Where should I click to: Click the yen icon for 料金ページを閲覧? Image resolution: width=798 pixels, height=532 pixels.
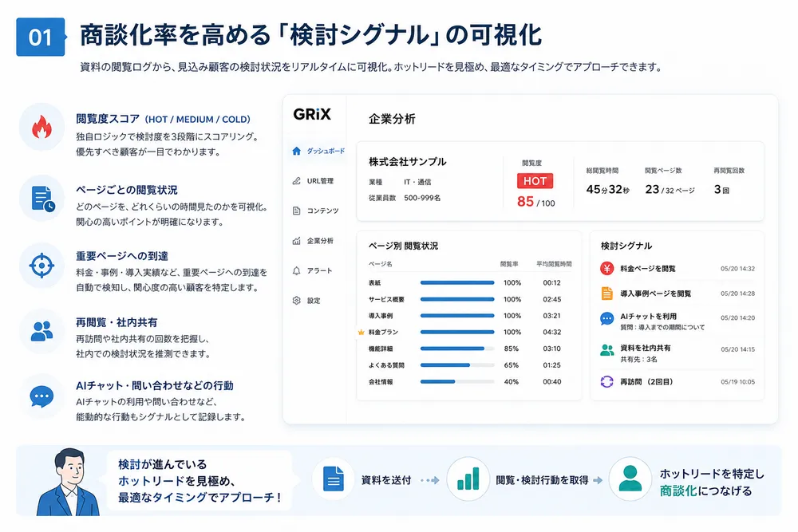(x=606, y=269)
